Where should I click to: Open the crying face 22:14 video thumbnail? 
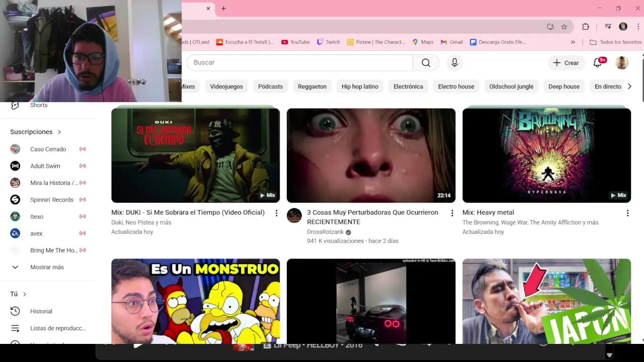(x=371, y=155)
